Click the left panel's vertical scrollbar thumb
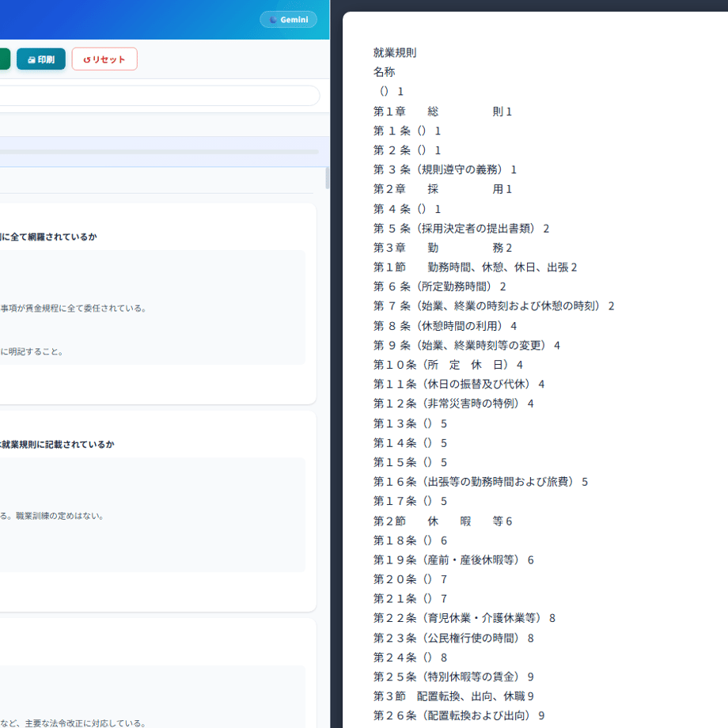The width and height of the screenshot is (728, 728). click(x=328, y=178)
